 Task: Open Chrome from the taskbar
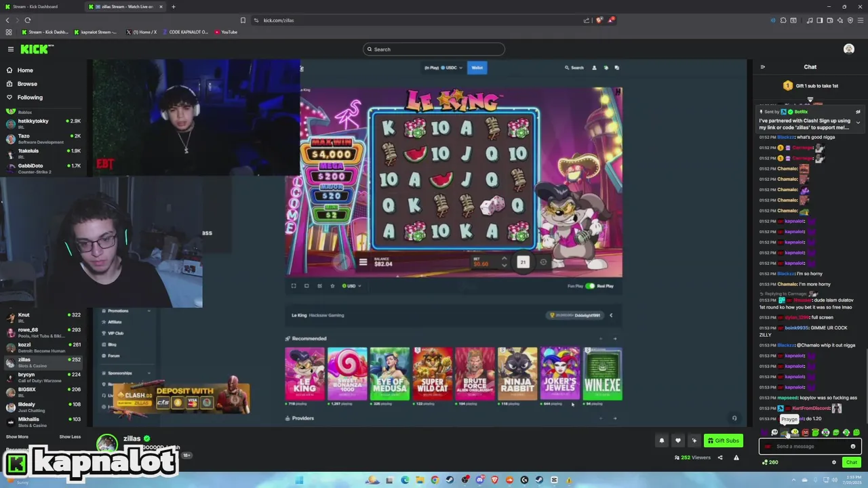[435, 480]
